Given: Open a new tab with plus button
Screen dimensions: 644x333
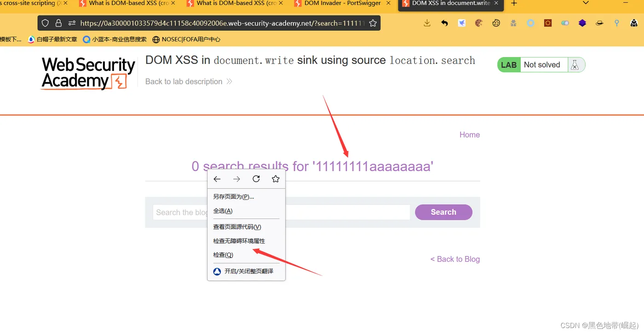Looking at the screenshot, I should [x=514, y=4].
